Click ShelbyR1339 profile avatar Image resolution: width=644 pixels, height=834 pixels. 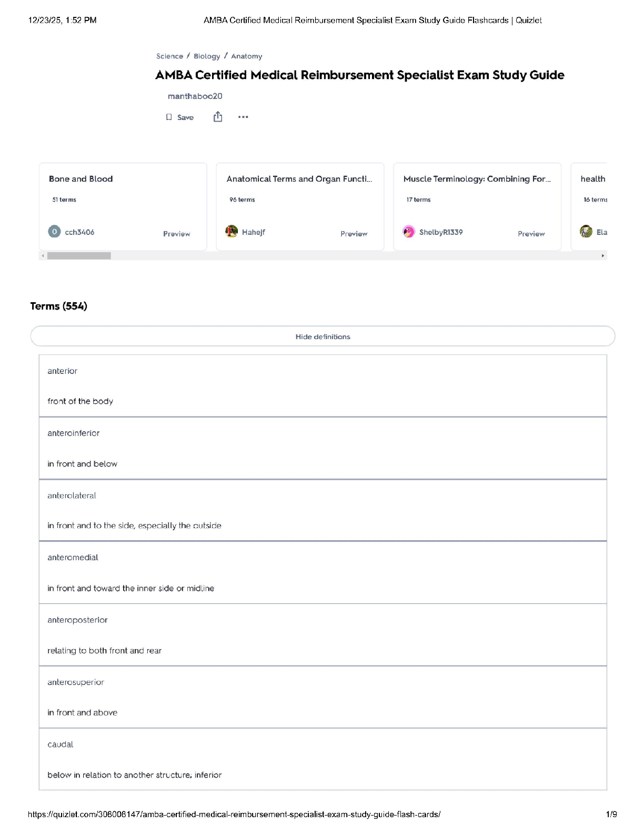pyautogui.click(x=409, y=232)
